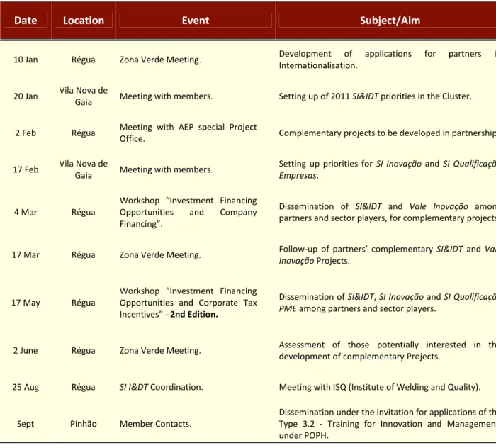Click 'Régua' in the 2 June row
Viewport: 496px width, 448px height.
click(x=84, y=351)
